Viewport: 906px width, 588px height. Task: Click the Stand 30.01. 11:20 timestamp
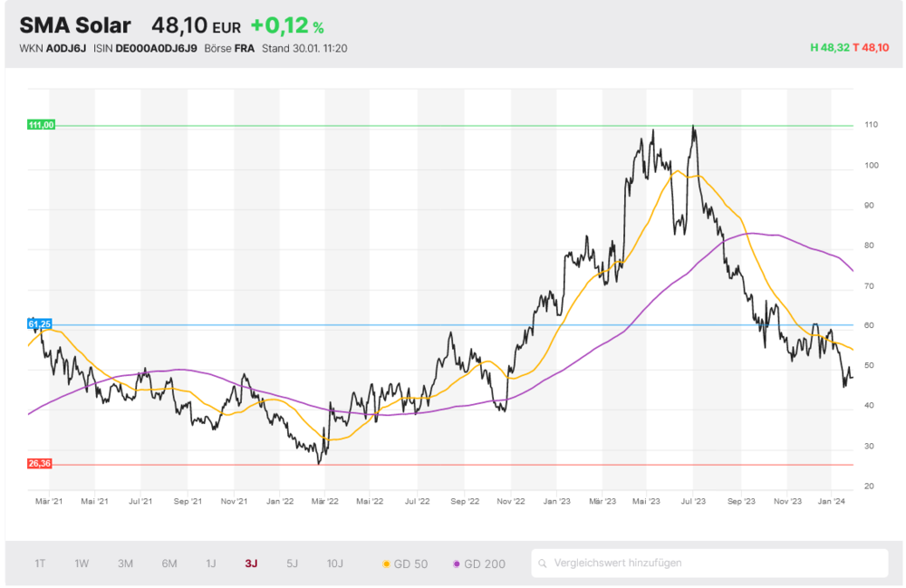[x=304, y=49]
